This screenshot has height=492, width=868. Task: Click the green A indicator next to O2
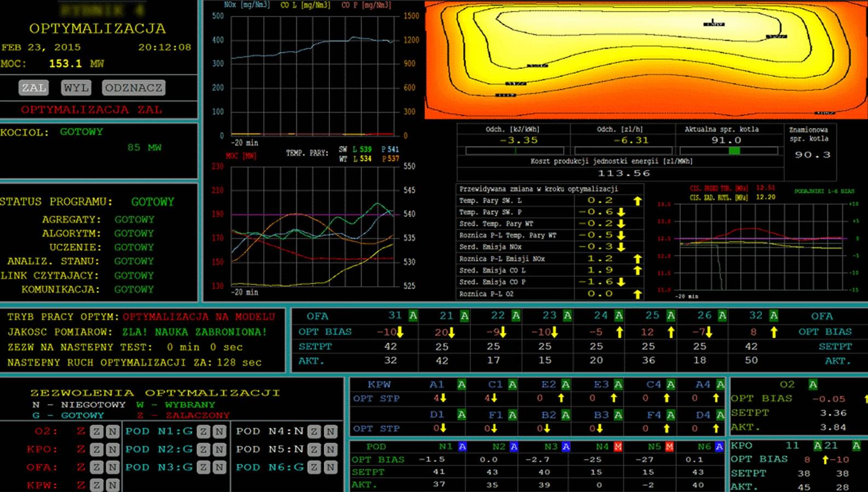[813, 385]
